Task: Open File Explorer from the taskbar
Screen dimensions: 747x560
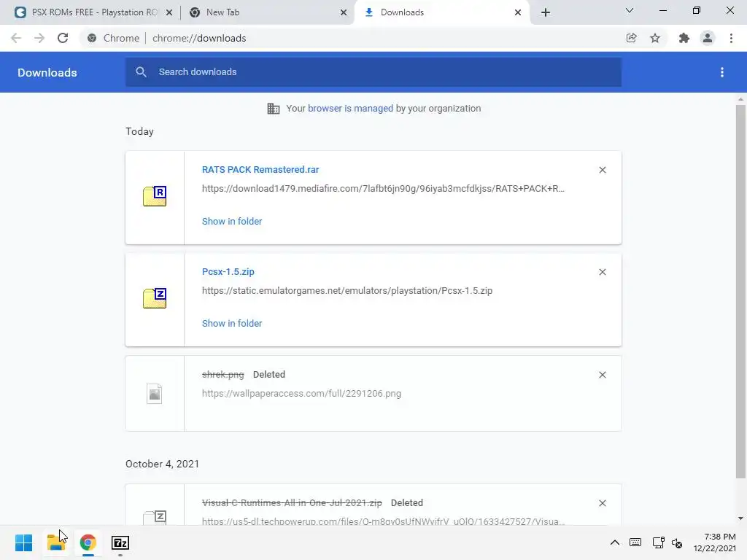Action: pos(56,542)
